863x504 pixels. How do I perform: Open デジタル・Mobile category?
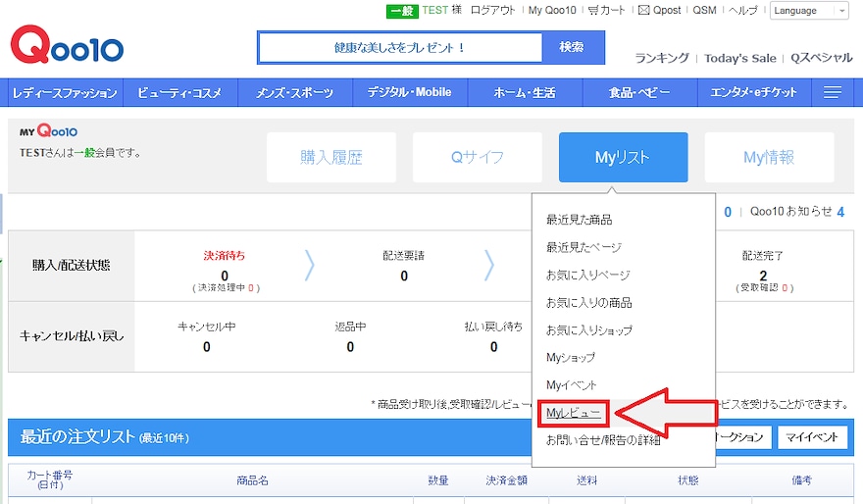[x=410, y=92]
